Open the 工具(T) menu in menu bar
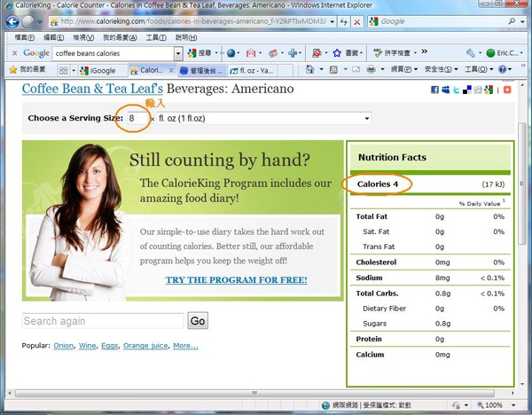This screenshot has width=532, height=415. [x=156, y=37]
